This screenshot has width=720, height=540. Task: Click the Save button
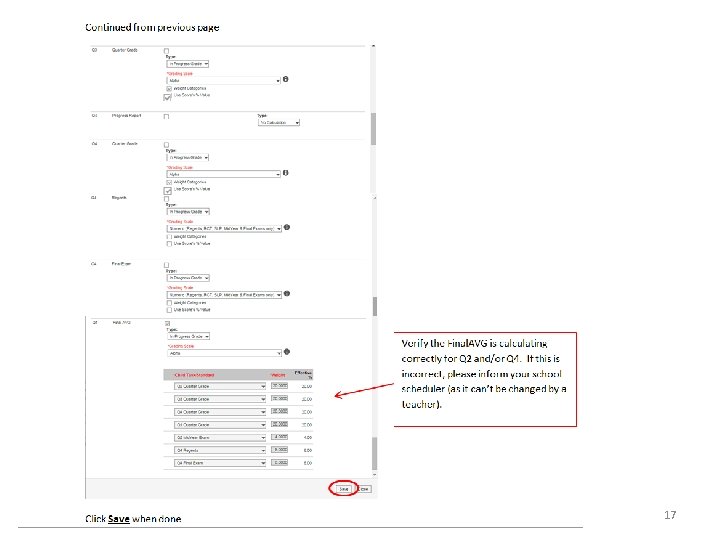click(343, 489)
